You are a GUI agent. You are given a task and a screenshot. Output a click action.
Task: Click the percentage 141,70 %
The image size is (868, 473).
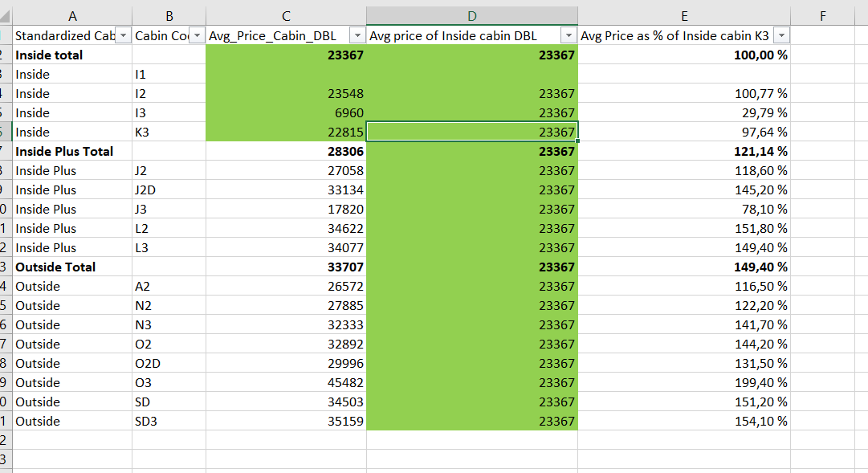click(x=760, y=324)
